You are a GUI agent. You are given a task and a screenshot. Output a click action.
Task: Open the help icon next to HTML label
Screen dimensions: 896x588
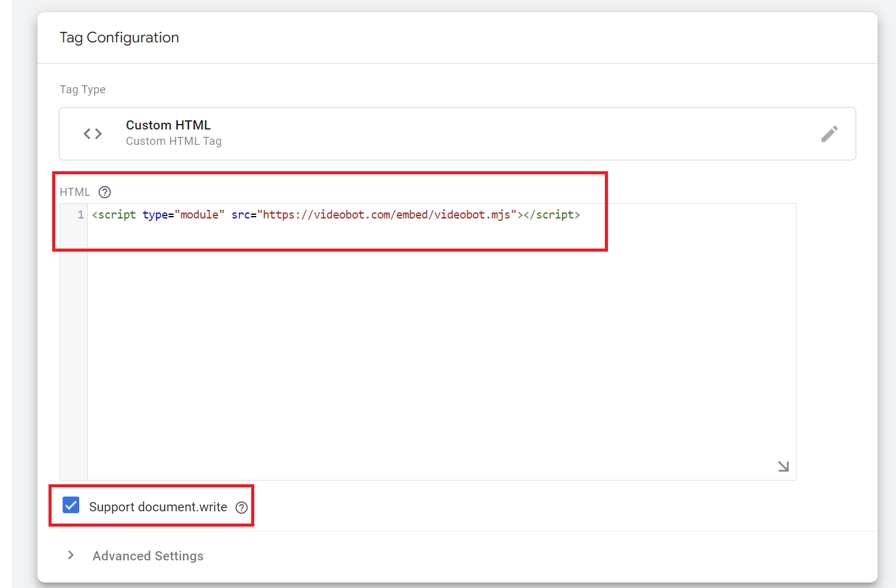(x=105, y=192)
